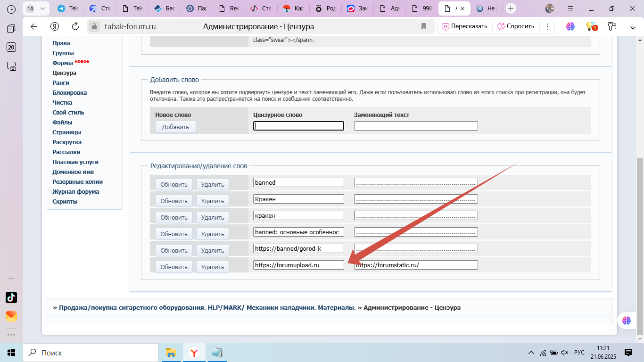Open address bar three-dot options

coord(547,26)
